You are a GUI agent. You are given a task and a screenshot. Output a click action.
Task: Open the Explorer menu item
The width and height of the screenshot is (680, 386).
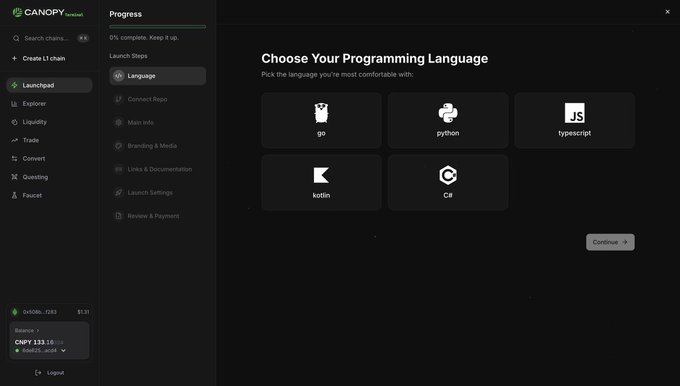(x=49, y=104)
